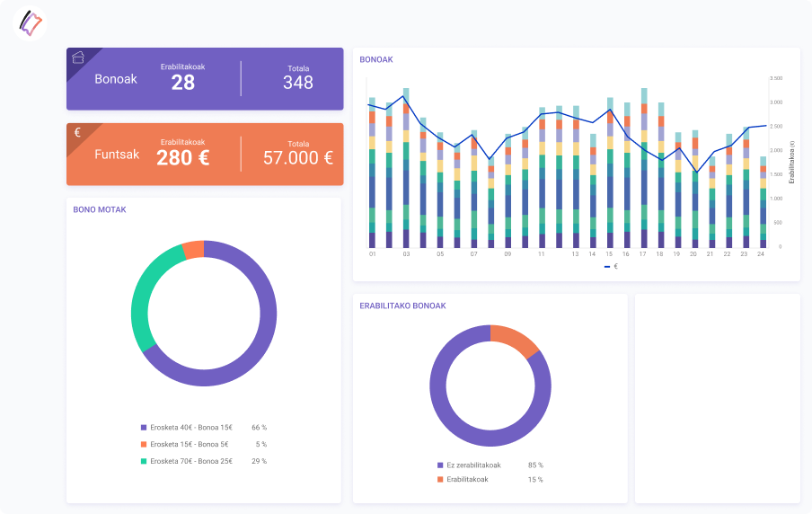Screen dimensions: 812x514
Task: Click the 85 % legend value
Action: click(535, 465)
